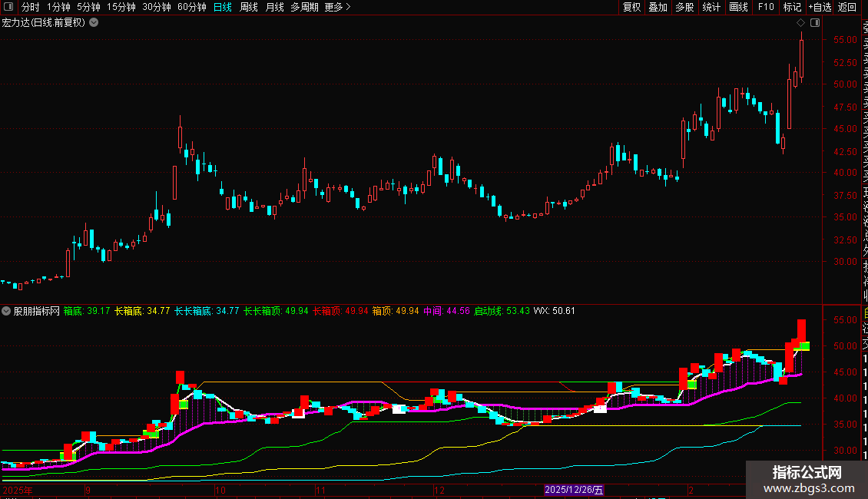
Task: Open F10 company information
Action: (765, 7)
